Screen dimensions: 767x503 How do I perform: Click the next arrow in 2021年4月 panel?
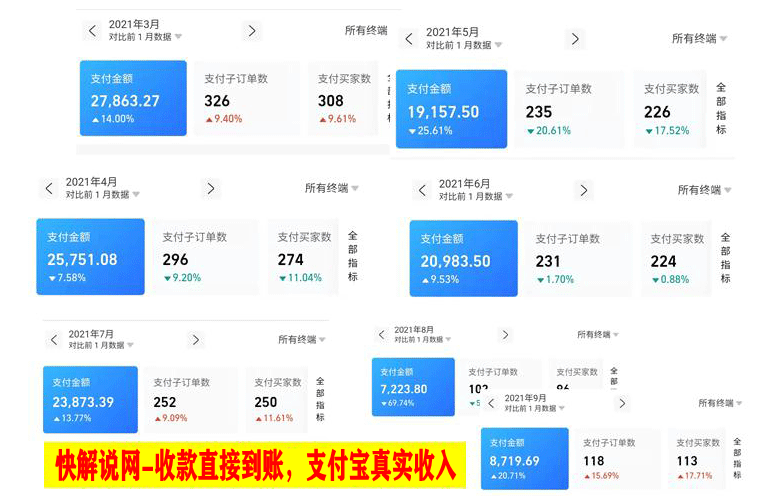pos(209,188)
